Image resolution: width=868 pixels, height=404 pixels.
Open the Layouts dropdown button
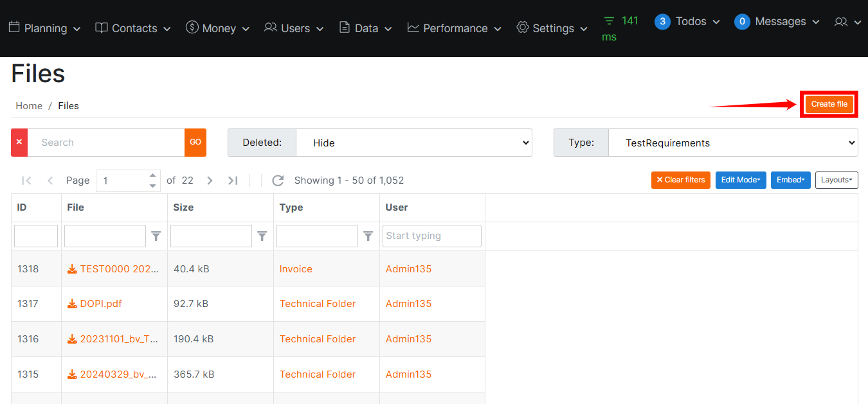tap(836, 180)
